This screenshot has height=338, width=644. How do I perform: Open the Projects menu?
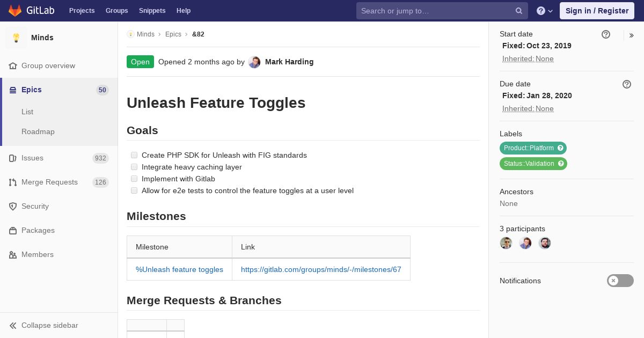pyautogui.click(x=82, y=11)
